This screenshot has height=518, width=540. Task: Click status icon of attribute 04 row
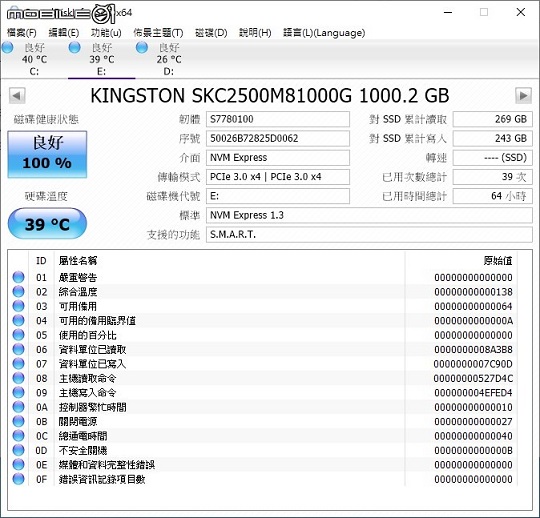(19, 320)
